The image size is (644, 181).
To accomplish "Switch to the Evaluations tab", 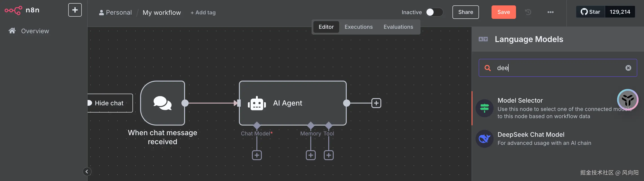I will 398,27.
